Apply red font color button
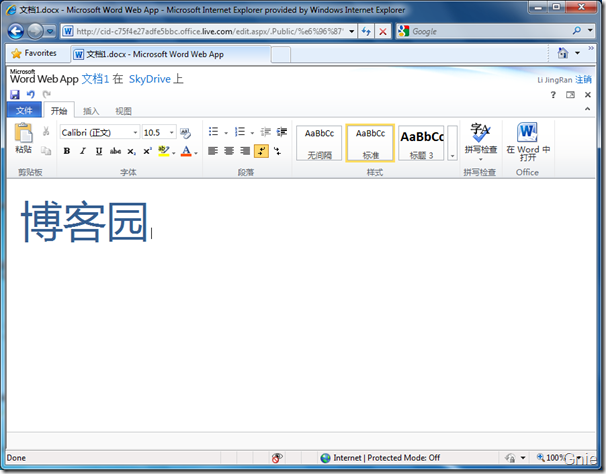606x474 pixels. 186,151
